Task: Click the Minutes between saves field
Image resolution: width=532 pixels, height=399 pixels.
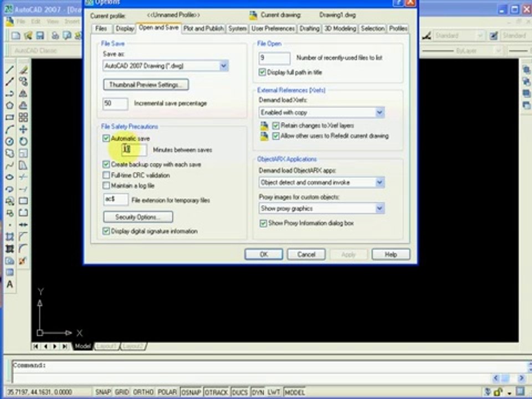Action: [134, 150]
